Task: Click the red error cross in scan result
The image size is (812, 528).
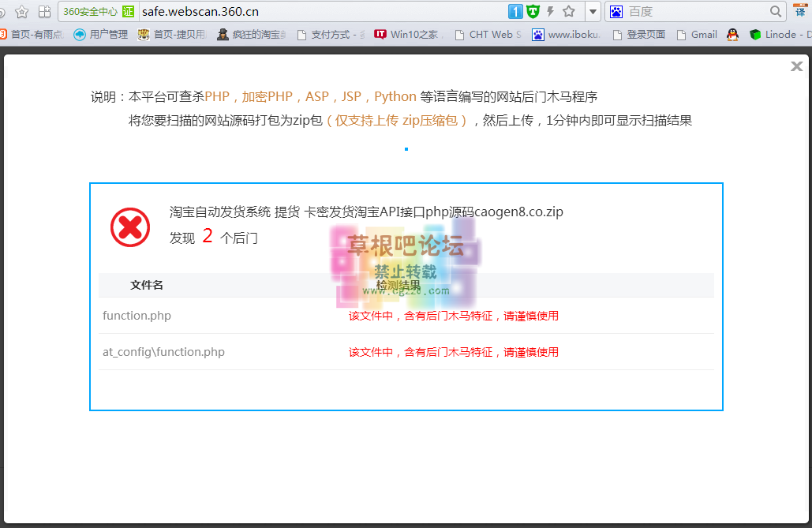Action: click(130, 228)
